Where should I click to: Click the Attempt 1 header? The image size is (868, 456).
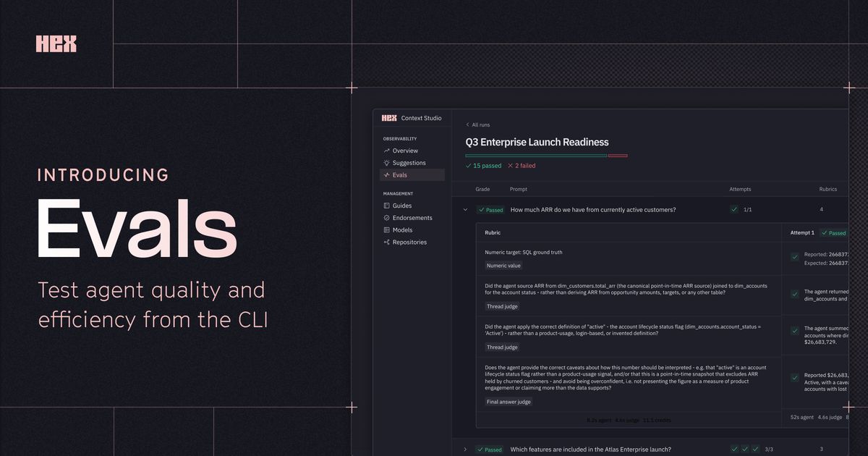coord(802,233)
